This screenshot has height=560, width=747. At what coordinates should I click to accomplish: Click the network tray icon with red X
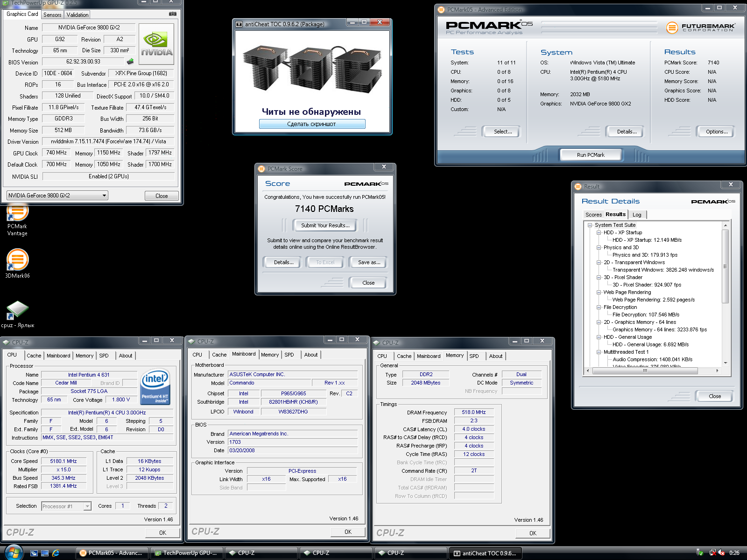(712, 553)
